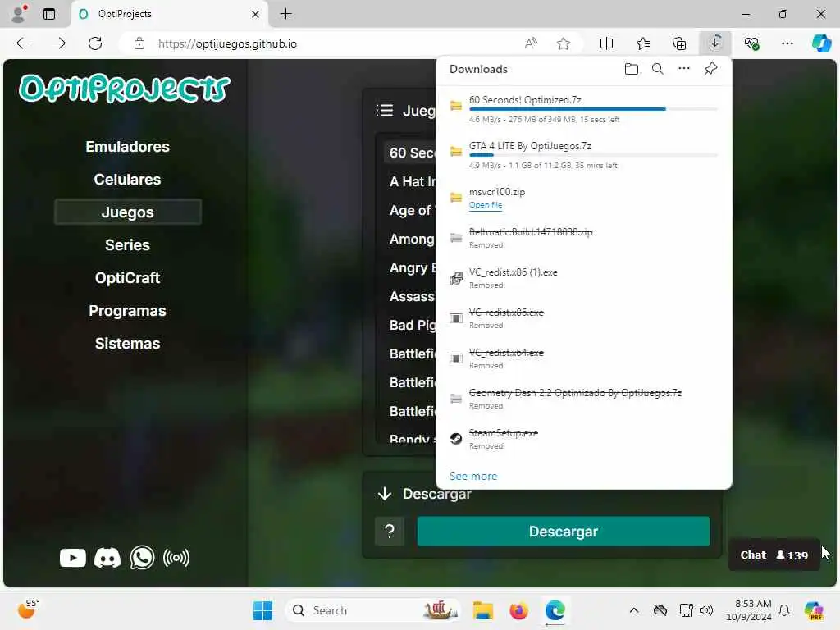Click the green Descargar button

563,532
